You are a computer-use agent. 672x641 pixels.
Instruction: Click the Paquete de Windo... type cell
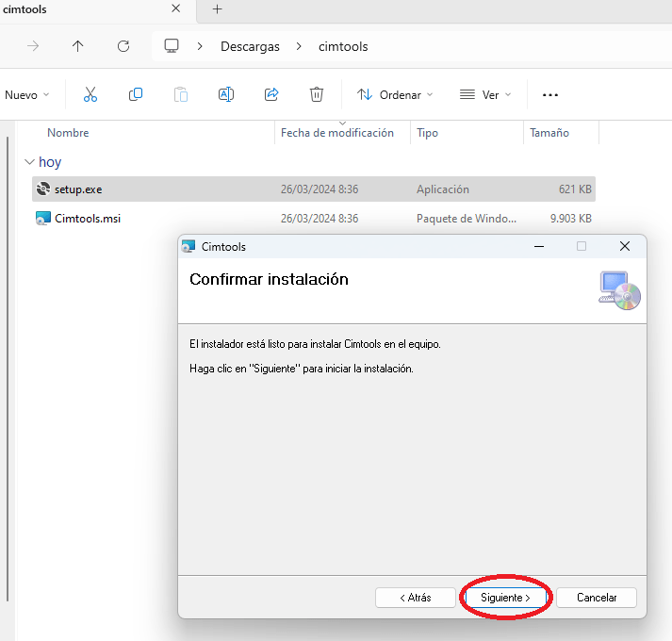click(467, 219)
